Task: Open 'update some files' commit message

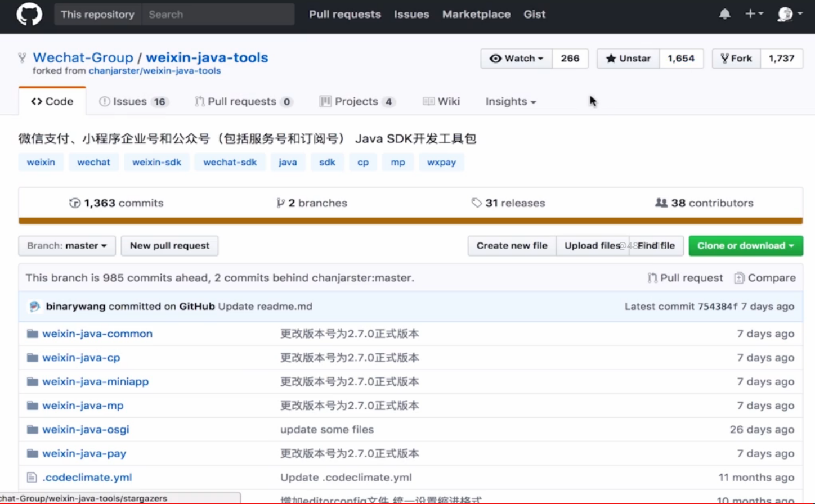Action: pos(327,430)
